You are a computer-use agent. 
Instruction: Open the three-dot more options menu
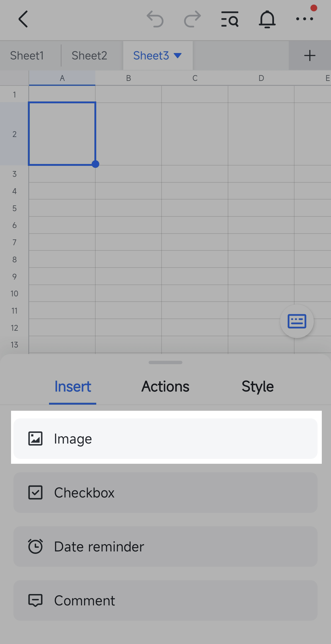tap(305, 19)
